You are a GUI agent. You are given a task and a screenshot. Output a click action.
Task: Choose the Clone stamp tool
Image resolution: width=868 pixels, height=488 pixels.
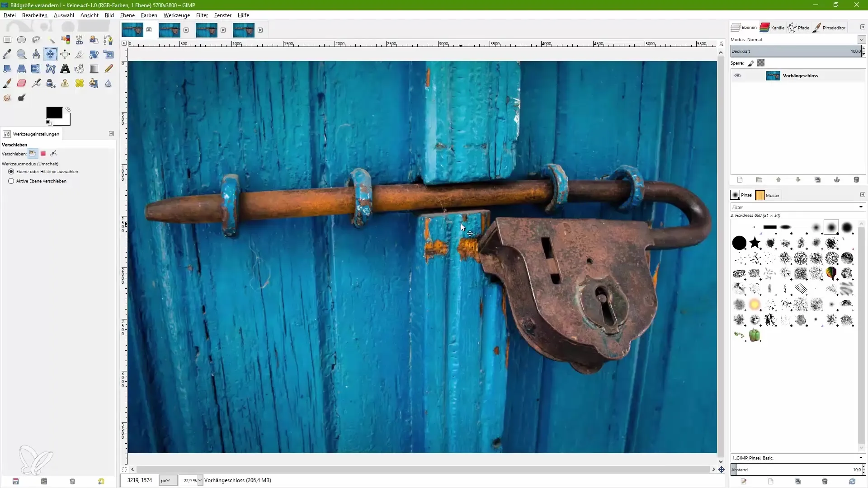click(65, 83)
